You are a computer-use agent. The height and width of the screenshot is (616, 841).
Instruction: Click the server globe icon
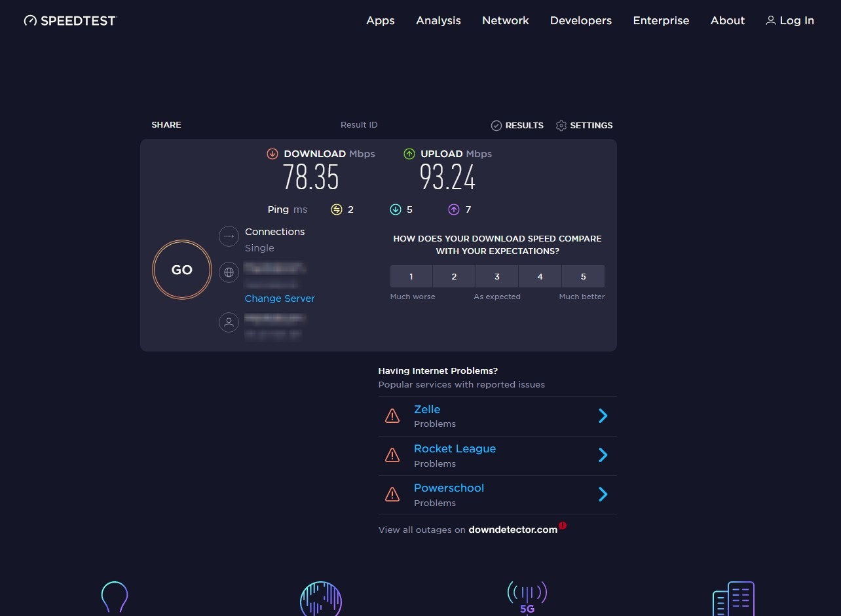tap(229, 272)
